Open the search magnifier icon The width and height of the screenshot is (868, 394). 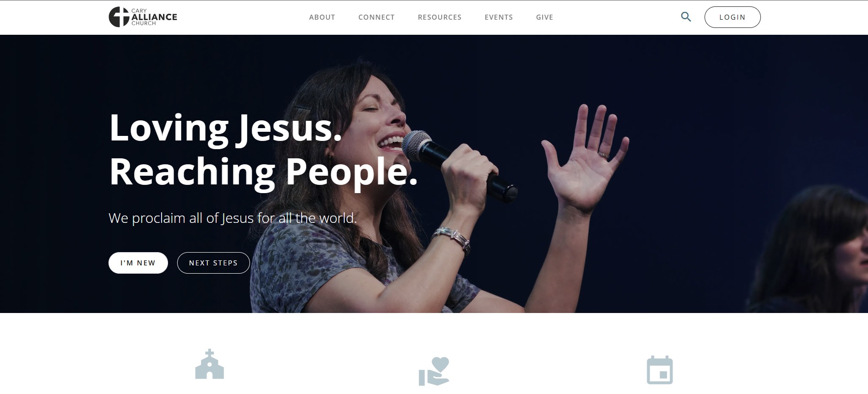[686, 17]
